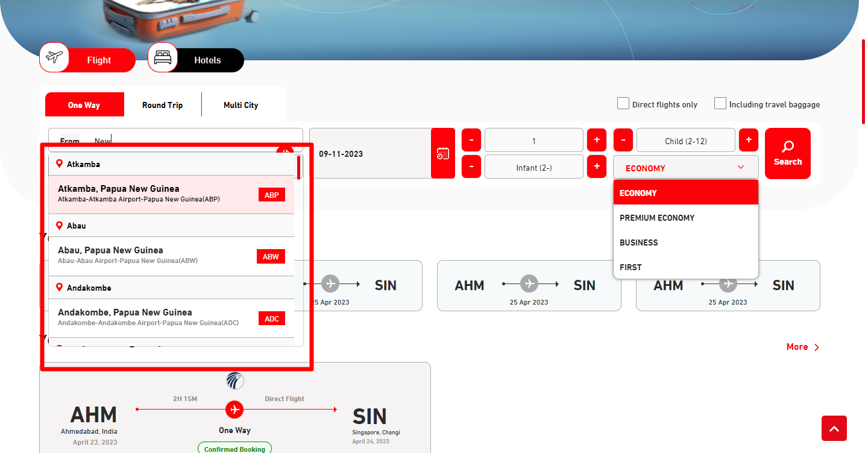Increase adult passenger count with plus
The width and height of the screenshot is (868, 453).
coord(596,140)
